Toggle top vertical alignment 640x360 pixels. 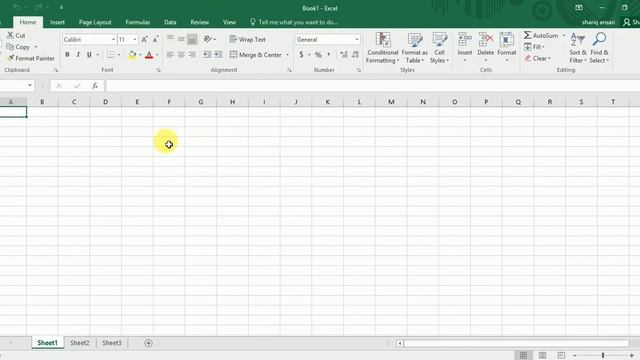[x=170, y=39]
